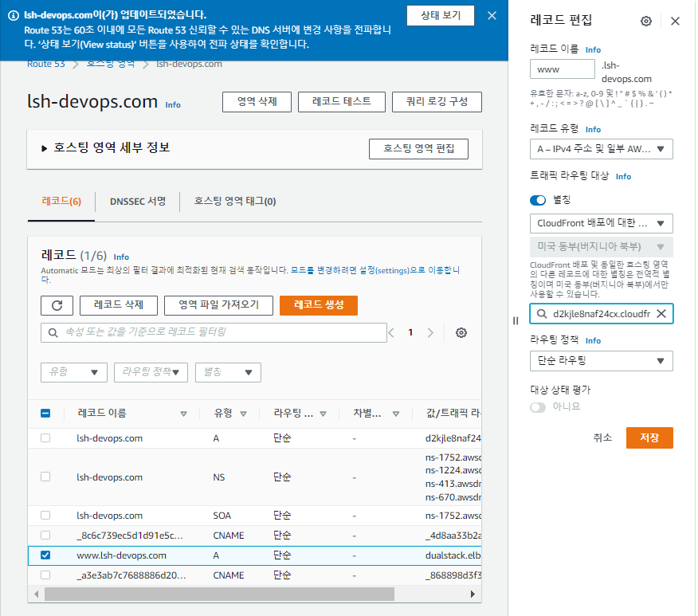Viewport: 698px width, 616px height.
Task: Cancel record editing with 취소
Action: (x=602, y=438)
